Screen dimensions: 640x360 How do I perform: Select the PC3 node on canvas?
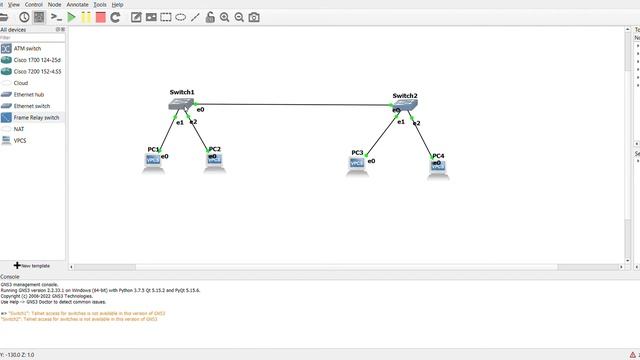click(x=357, y=167)
